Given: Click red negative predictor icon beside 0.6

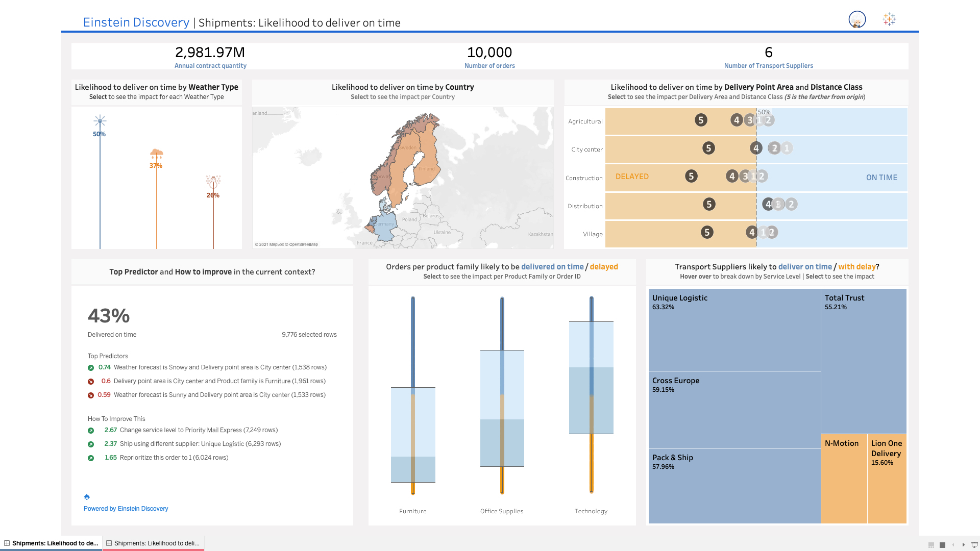Looking at the screenshot, I should [91, 381].
